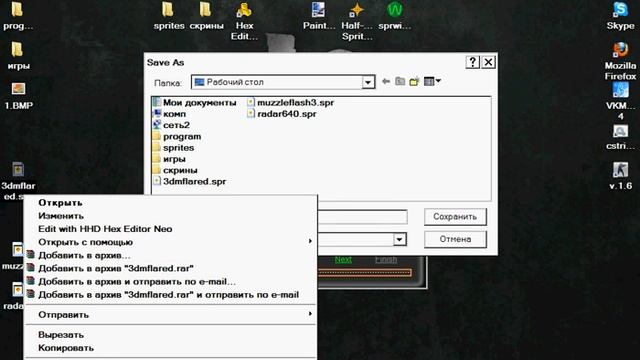640x360 pixels.
Task: Click the Сохранить button
Action: click(455, 217)
